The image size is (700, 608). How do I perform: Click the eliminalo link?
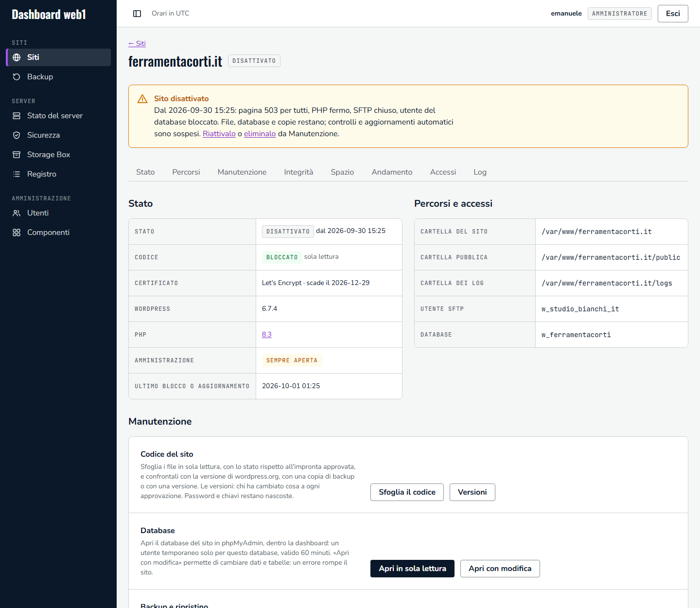point(260,134)
